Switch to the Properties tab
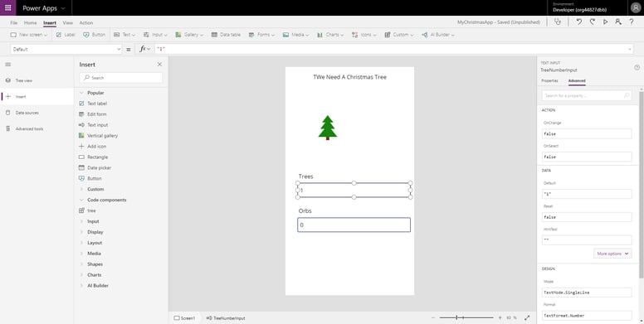Screen dimensions: 644x324 (x=549, y=81)
